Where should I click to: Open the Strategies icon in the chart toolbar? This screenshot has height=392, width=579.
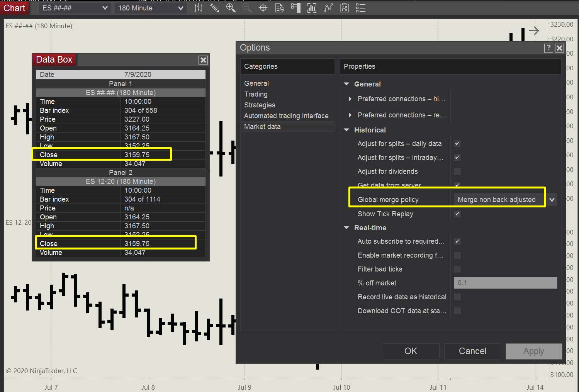point(344,8)
